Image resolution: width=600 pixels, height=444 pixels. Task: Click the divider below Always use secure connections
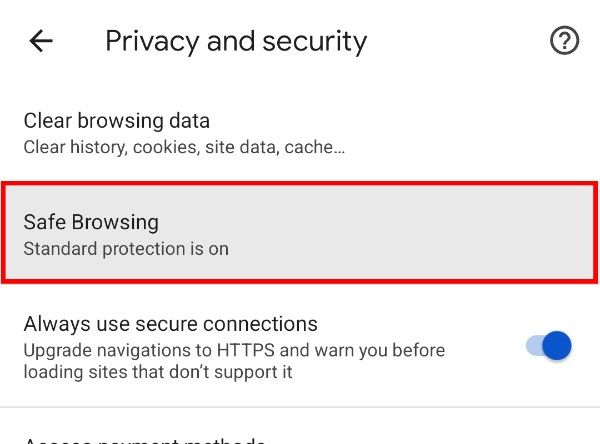tap(300, 407)
